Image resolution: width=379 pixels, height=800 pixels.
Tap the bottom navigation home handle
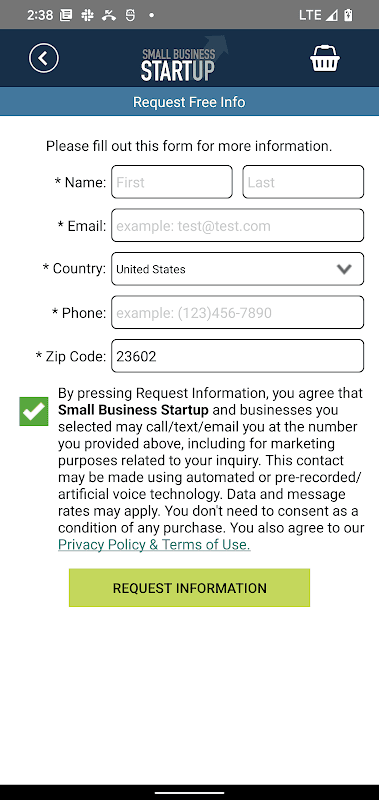[x=189, y=793]
